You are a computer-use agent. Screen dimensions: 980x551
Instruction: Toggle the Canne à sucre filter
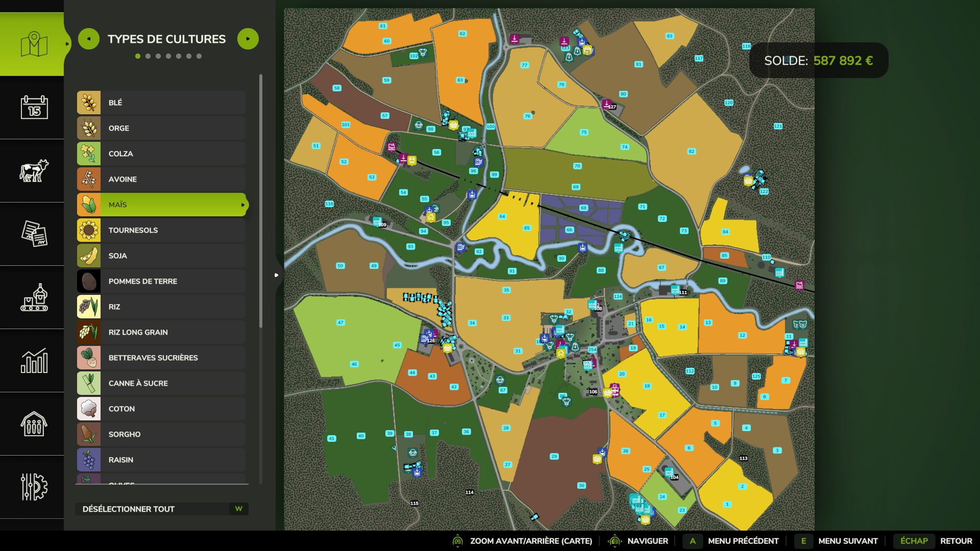tap(161, 383)
